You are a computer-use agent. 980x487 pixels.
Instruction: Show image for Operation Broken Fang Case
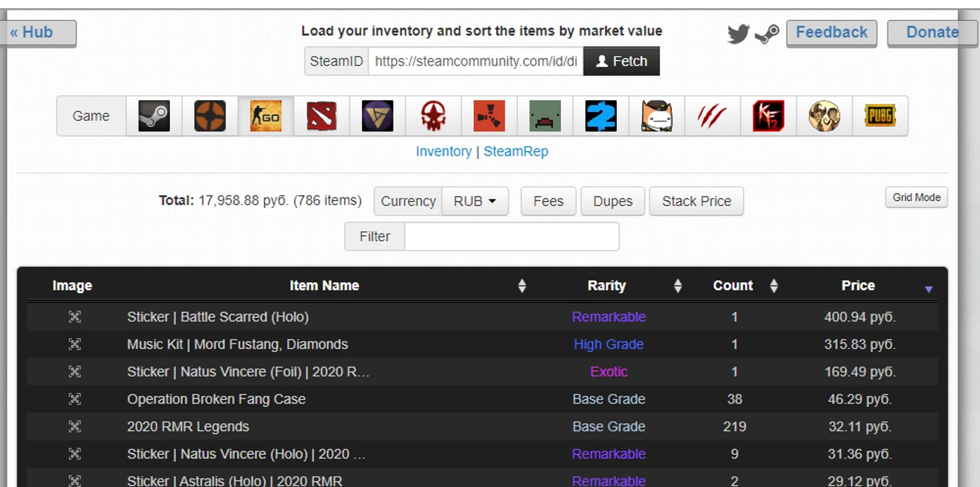pyautogui.click(x=75, y=399)
